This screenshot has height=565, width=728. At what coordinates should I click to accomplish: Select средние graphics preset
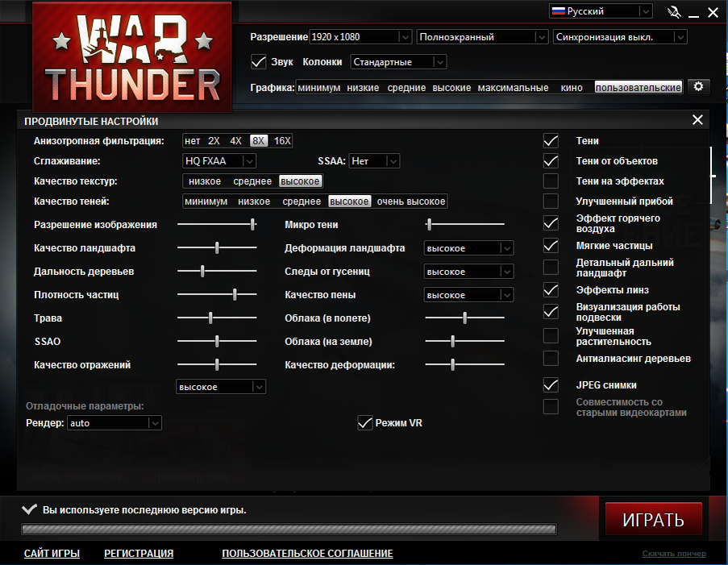point(406,87)
